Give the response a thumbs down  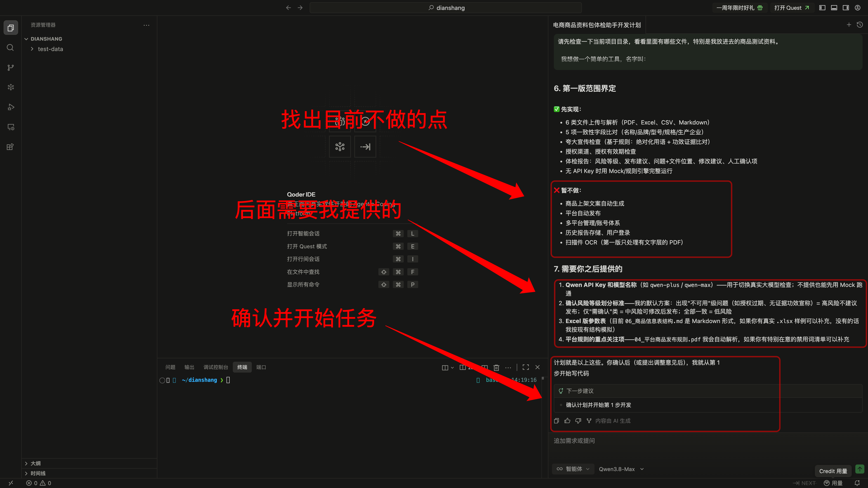[578, 421]
